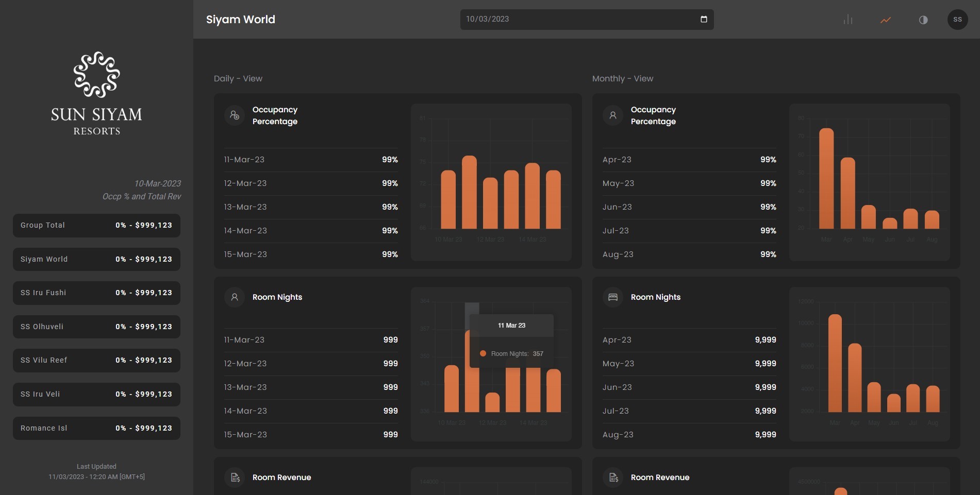
Task: Select the SS Iru Veli property card
Action: coord(96,394)
